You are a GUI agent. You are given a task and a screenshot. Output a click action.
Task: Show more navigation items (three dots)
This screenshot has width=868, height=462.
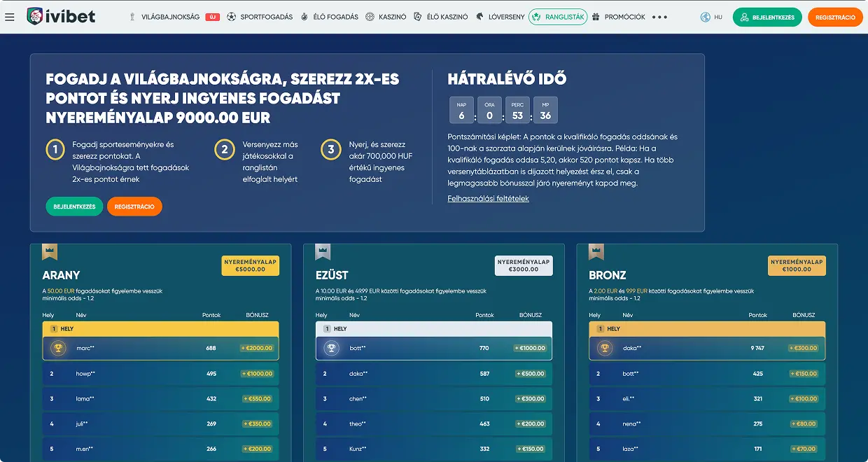tap(659, 17)
